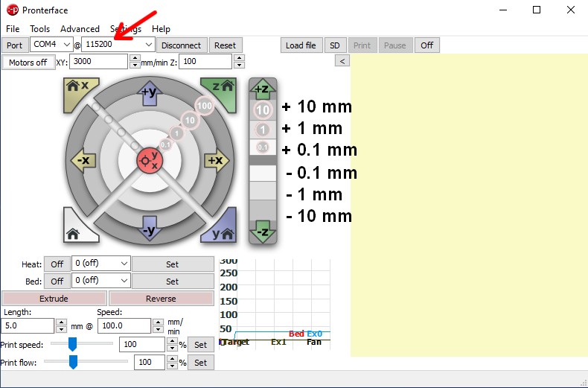Click the Reverse button
The image size is (588, 388).
[162, 299]
